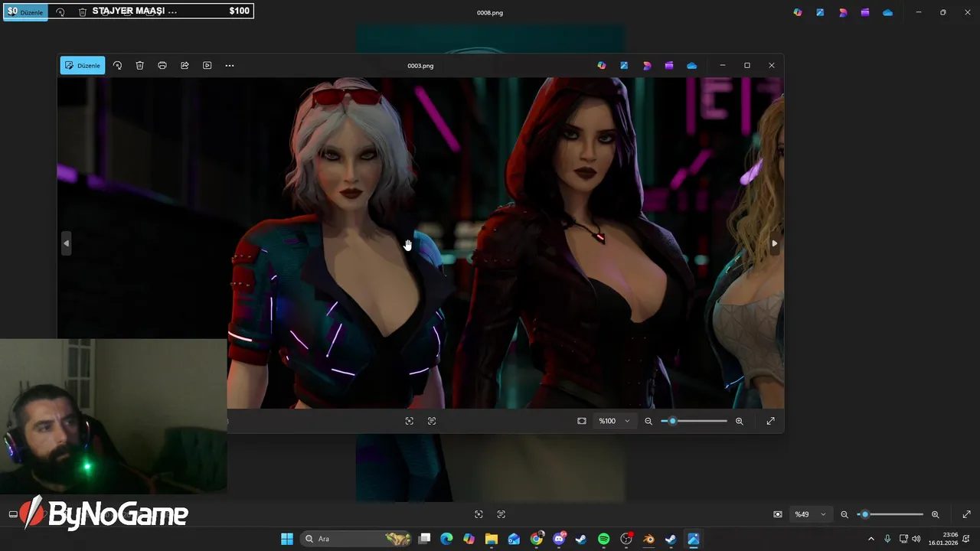Image resolution: width=980 pixels, height=551 pixels.
Task: Open File Explorer from the taskbar
Action: click(x=492, y=539)
